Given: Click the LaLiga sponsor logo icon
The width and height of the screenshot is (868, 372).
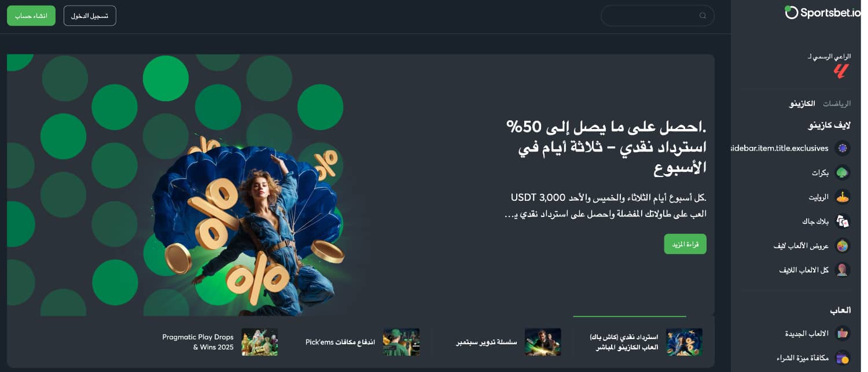Looking at the screenshot, I should coord(841,71).
